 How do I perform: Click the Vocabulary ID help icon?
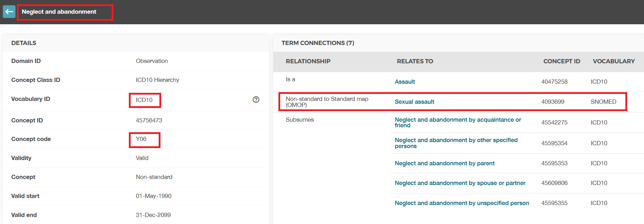pyautogui.click(x=256, y=100)
